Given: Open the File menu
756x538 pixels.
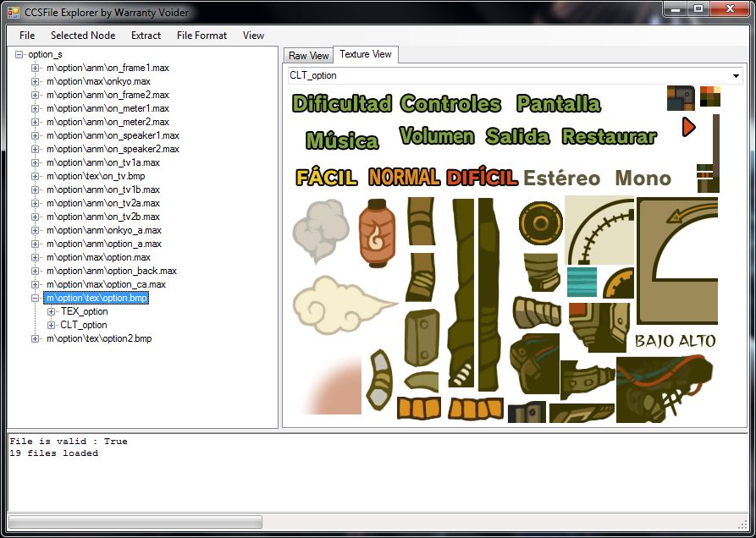Looking at the screenshot, I should coord(27,36).
